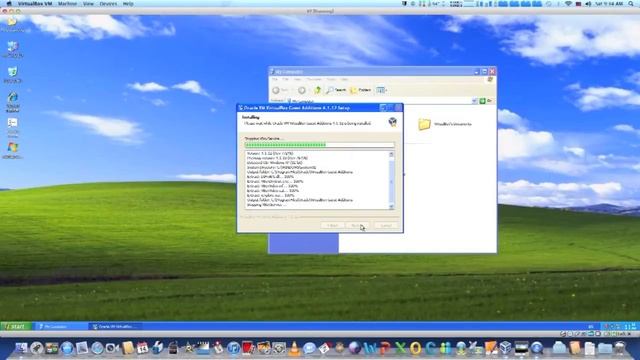Click Forward button in My Computer toolbar
The width and height of the screenshot is (640, 360).
pos(302,90)
